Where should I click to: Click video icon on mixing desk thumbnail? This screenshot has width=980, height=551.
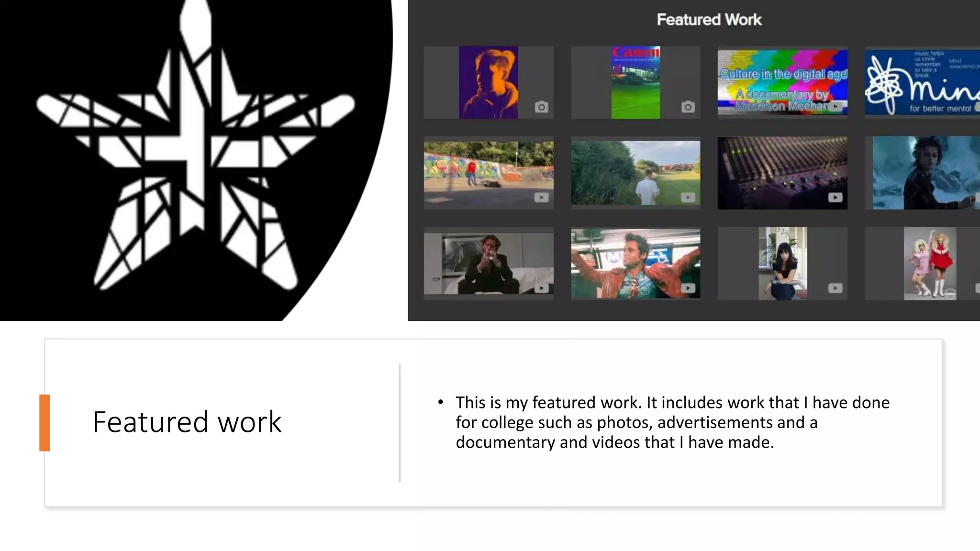835,197
